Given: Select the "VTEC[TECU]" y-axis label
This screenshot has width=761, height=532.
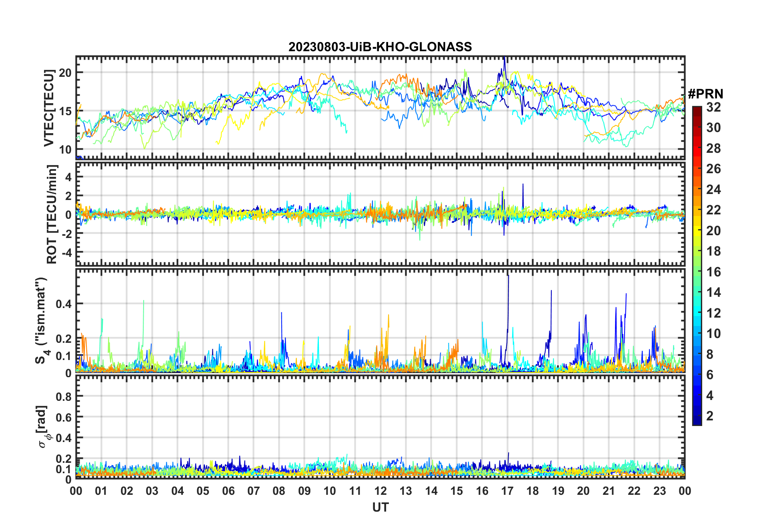Looking at the screenshot, I should point(50,108).
